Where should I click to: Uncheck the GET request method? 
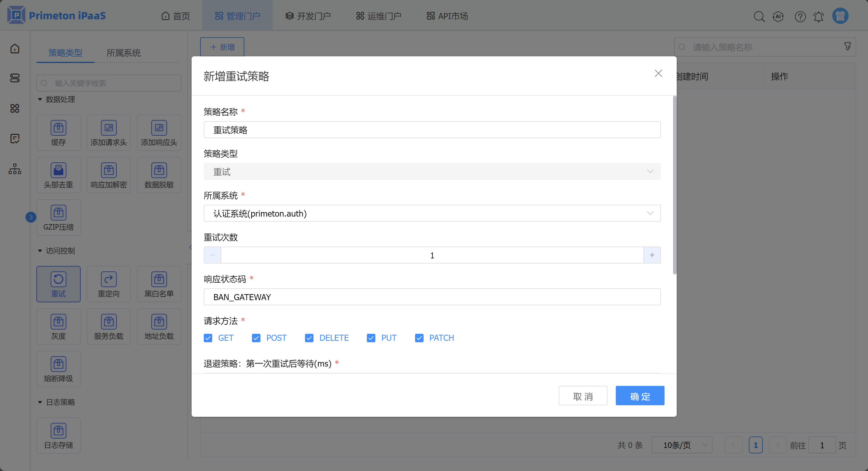point(208,338)
